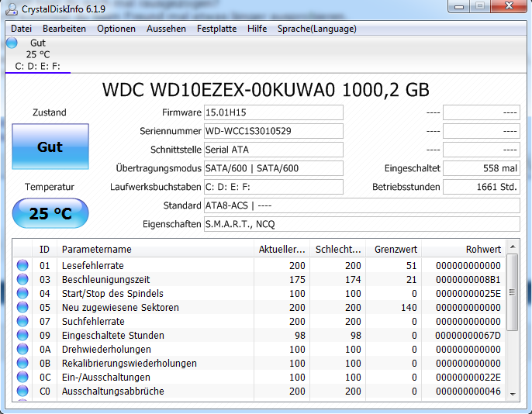Click status orb for Neu zugewiesene Sektoren row
The image size is (532, 414).
(x=22, y=307)
